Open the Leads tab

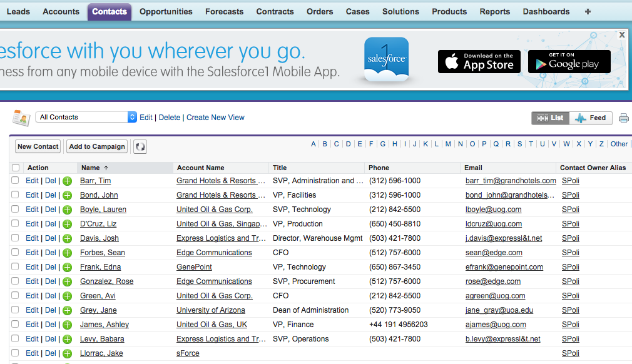(x=18, y=12)
